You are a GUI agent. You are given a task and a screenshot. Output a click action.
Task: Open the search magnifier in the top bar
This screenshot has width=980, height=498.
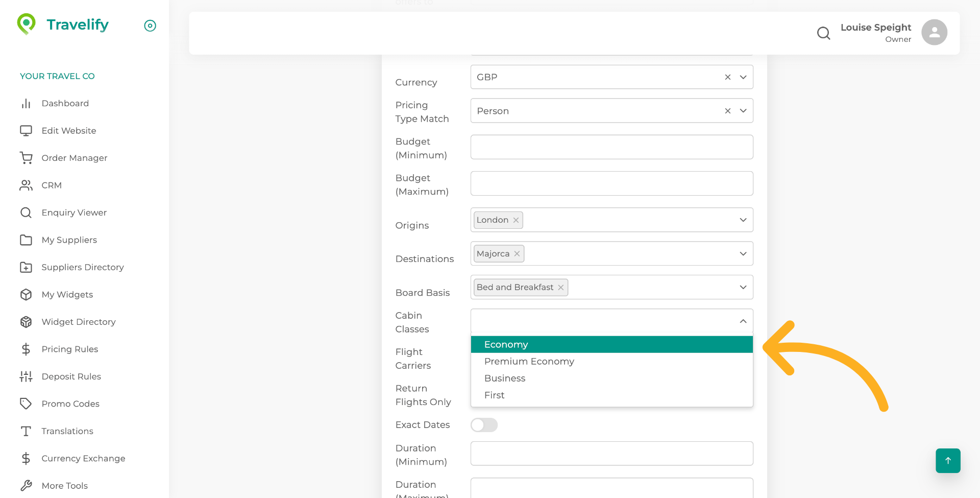tap(823, 33)
